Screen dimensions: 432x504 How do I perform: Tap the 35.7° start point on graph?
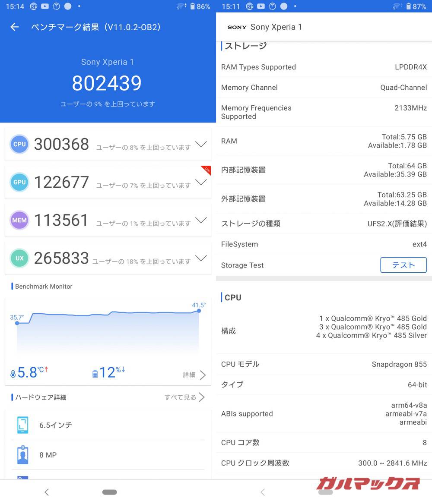[x=17, y=323]
